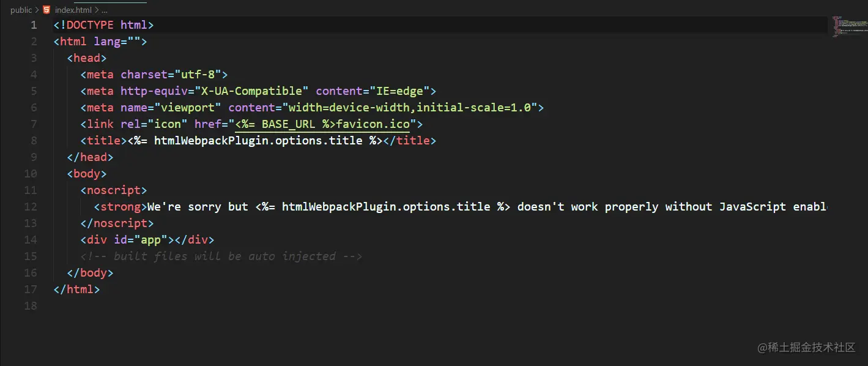Viewport: 868px width, 366px height.
Task: Click the '<!DOCTYPE html>' text
Action: pyautogui.click(x=103, y=25)
